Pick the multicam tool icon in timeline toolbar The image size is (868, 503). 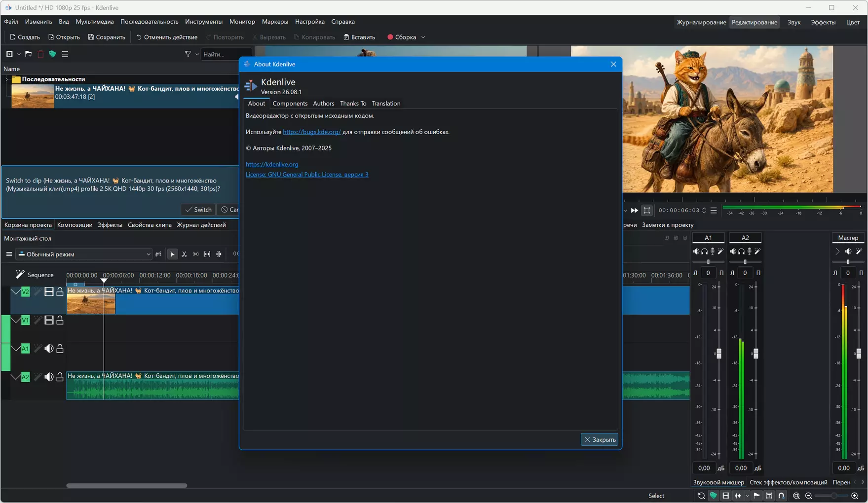(x=219, y=254)
